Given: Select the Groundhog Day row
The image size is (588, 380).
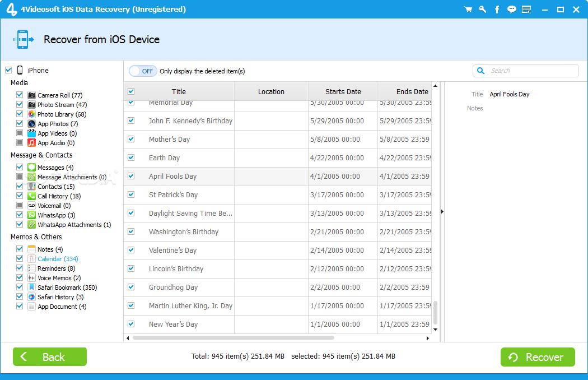Looking at the screenshot, I should (x=278, y=288).
